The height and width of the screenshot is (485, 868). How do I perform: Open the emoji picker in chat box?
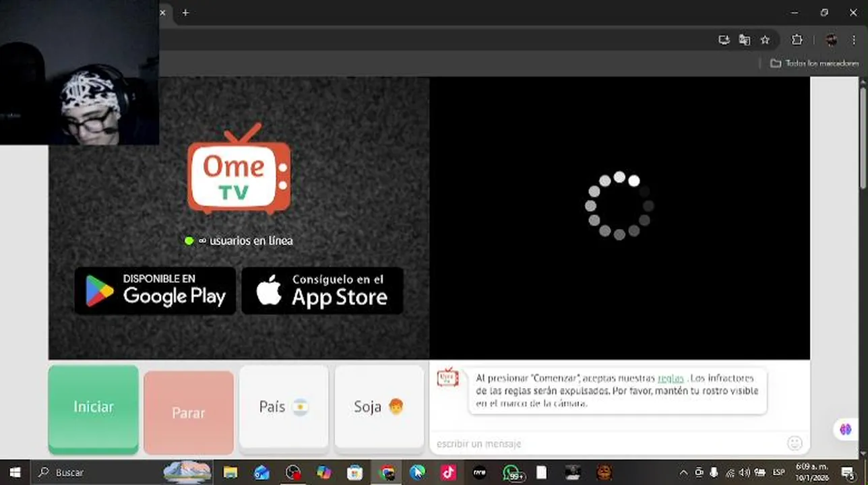(795, 443)
